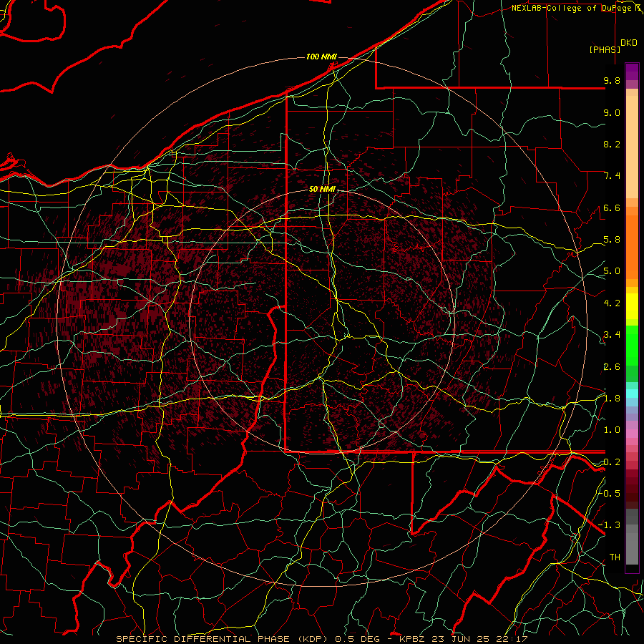
Task: Click the "TH" threshold label on the legend
Action: click(615, 557)
